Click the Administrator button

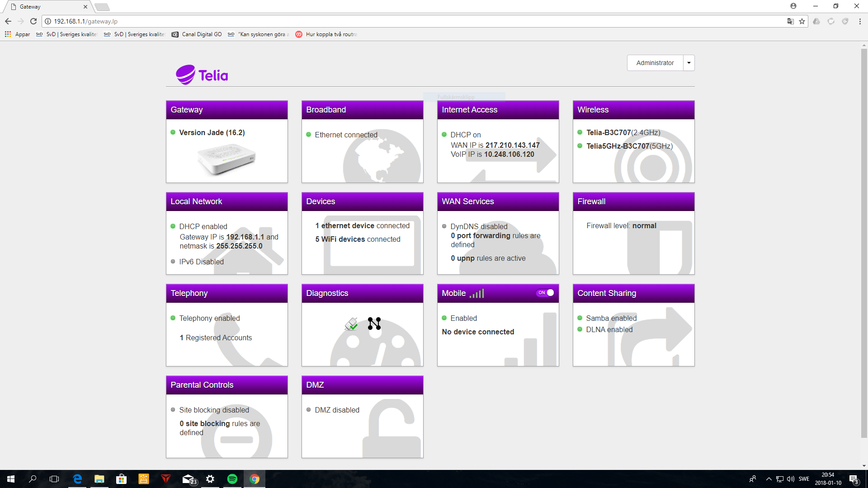(655, 63)
